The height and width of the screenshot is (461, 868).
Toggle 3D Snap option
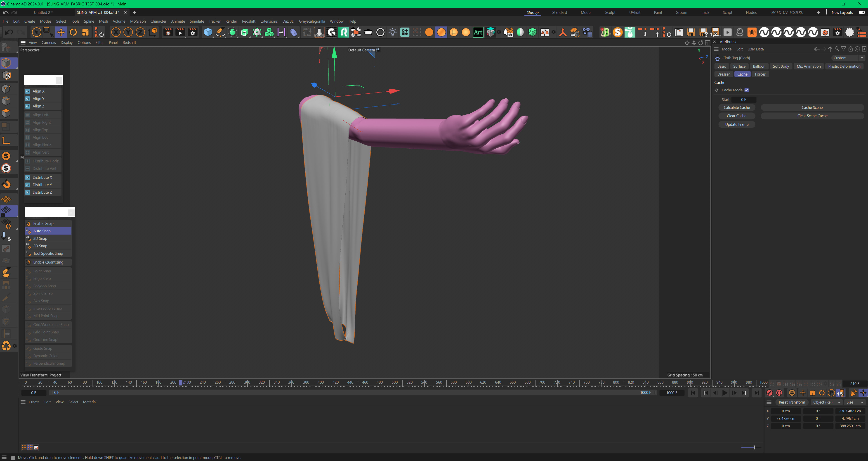pos(48,238)
